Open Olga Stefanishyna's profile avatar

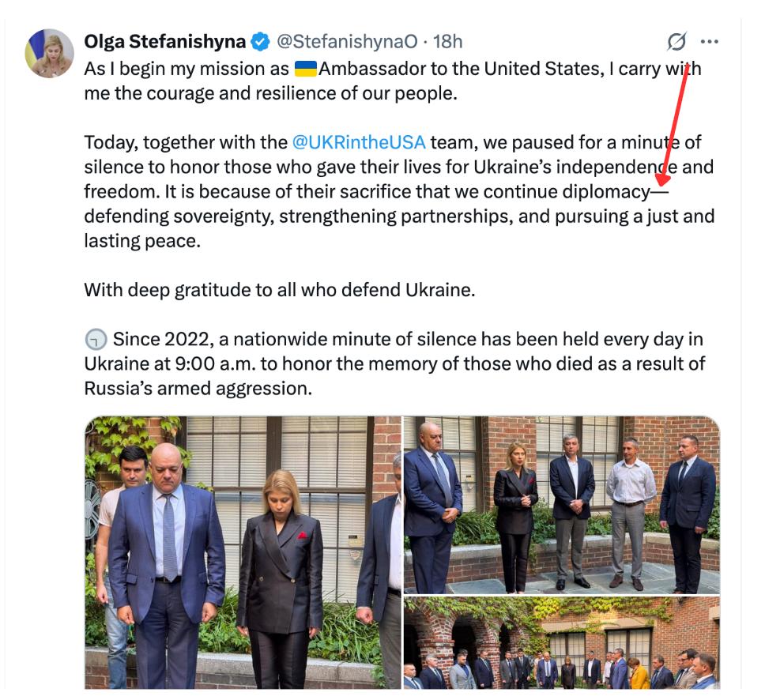coord(50,53)
